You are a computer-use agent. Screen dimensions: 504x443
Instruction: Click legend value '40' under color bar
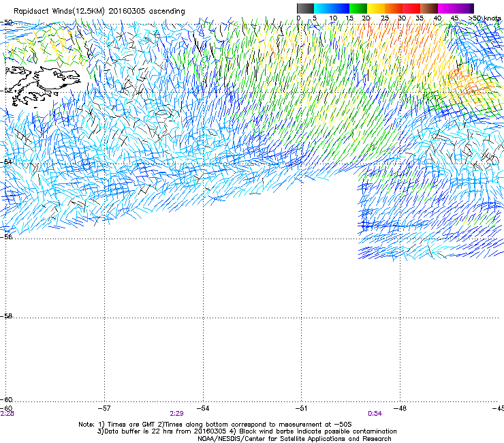point(437,18)
